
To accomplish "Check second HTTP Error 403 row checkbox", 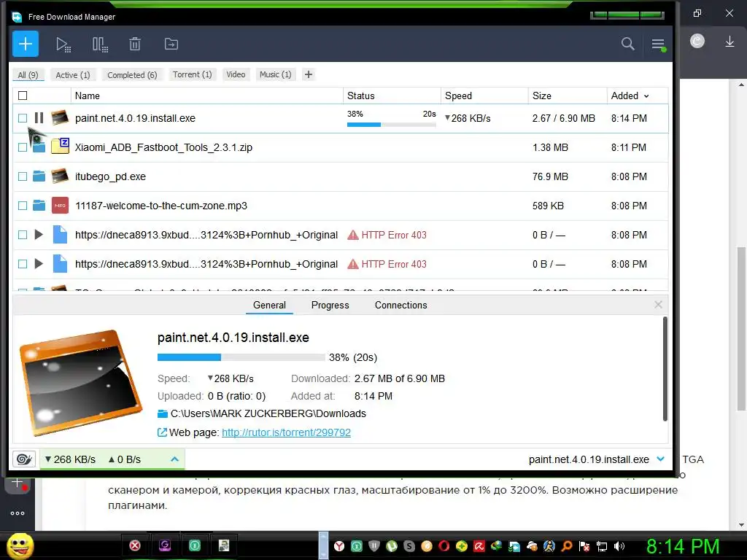I will tap(23, 263).
